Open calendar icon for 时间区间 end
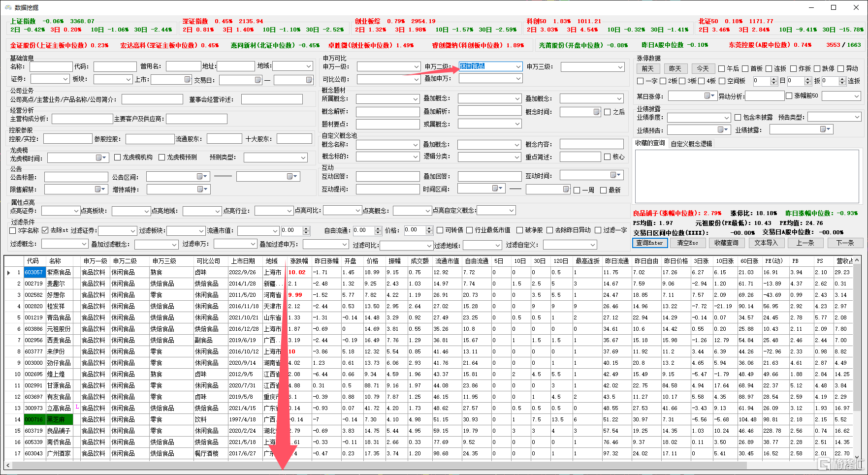Image resolution: width=868 pixels, height=475 pixels. pyautogui.click(x=566, y=189)
